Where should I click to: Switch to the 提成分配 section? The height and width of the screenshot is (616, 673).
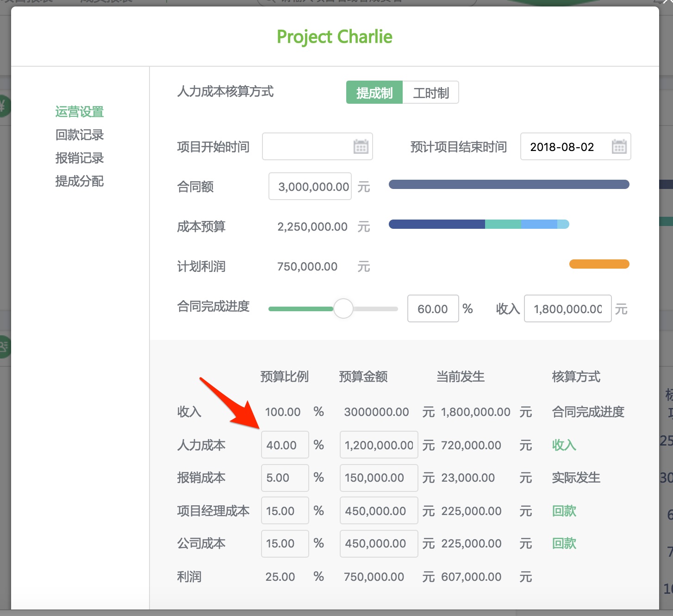point(79,181)
